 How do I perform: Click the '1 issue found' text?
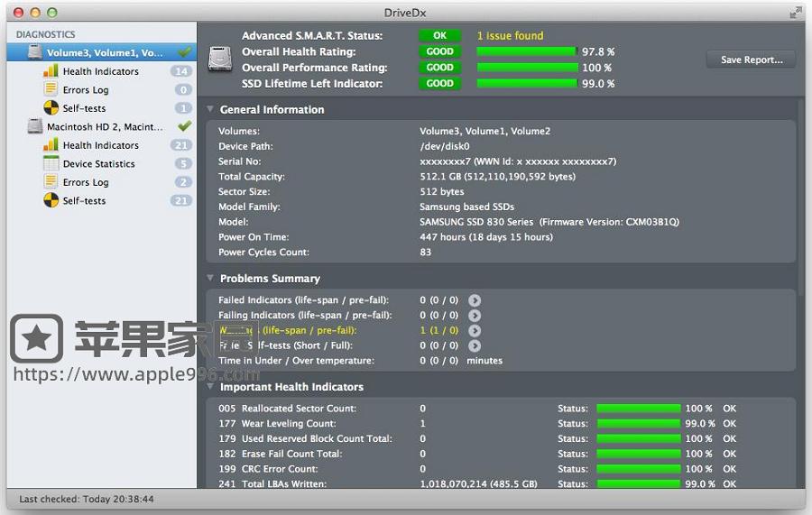click(510, 36)
